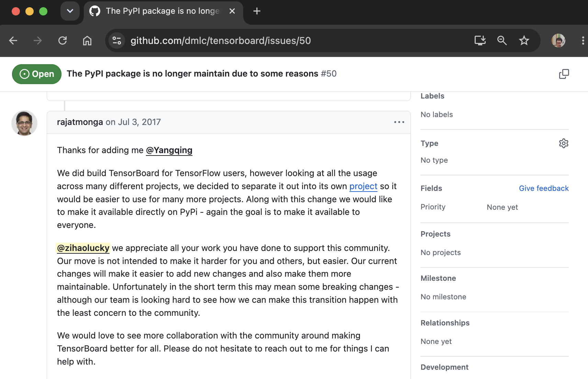Click the 'Give feedback' link

click(x=544, y=188)
